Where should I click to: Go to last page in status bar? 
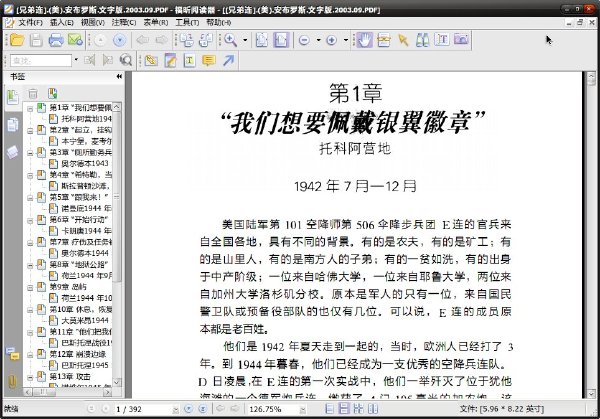202,409
